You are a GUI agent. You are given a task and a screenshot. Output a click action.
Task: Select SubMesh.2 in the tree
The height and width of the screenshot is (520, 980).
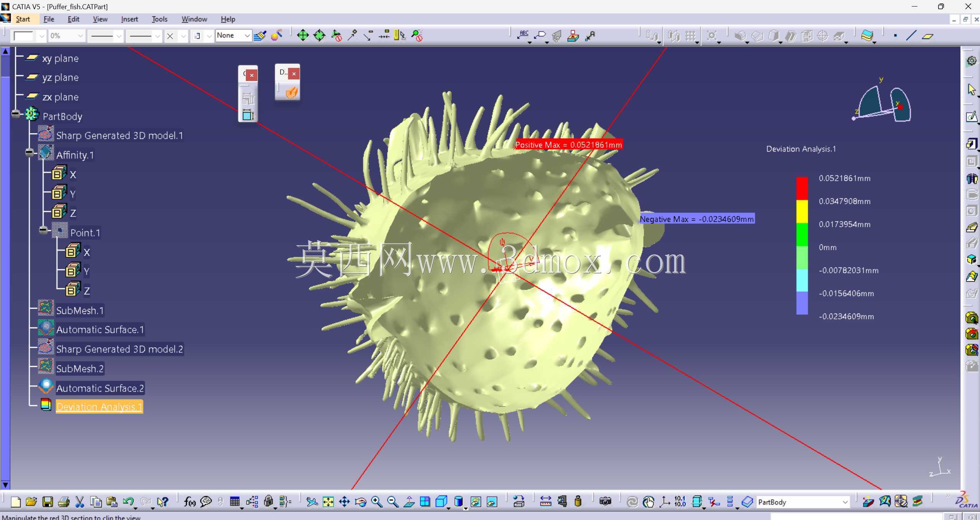(80, 368)
